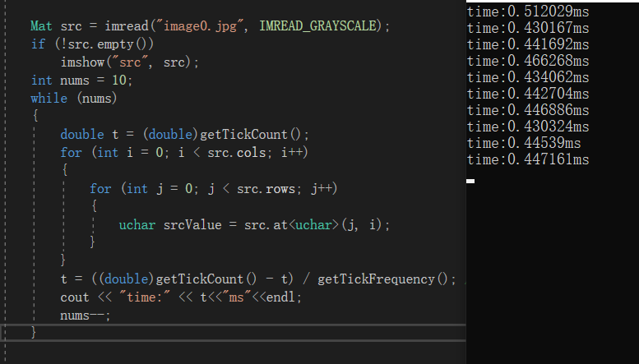Click console output time:0.446886ms

528,110
